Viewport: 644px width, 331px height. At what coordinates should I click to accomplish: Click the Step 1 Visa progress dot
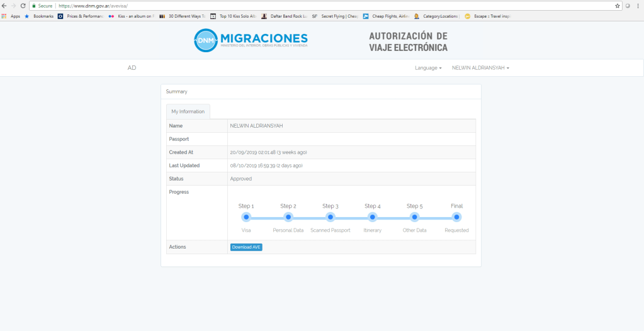tap(246, 217)
